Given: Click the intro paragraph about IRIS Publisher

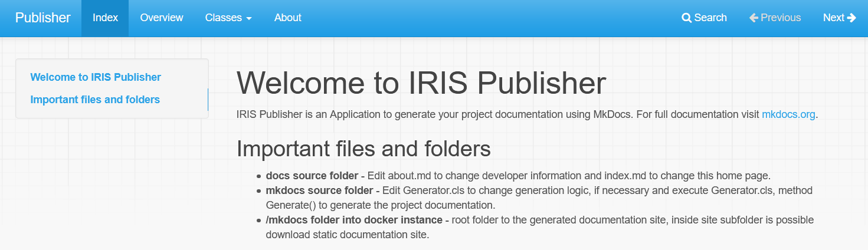Looking at the screenshot, I should click(x=496, y=114).
